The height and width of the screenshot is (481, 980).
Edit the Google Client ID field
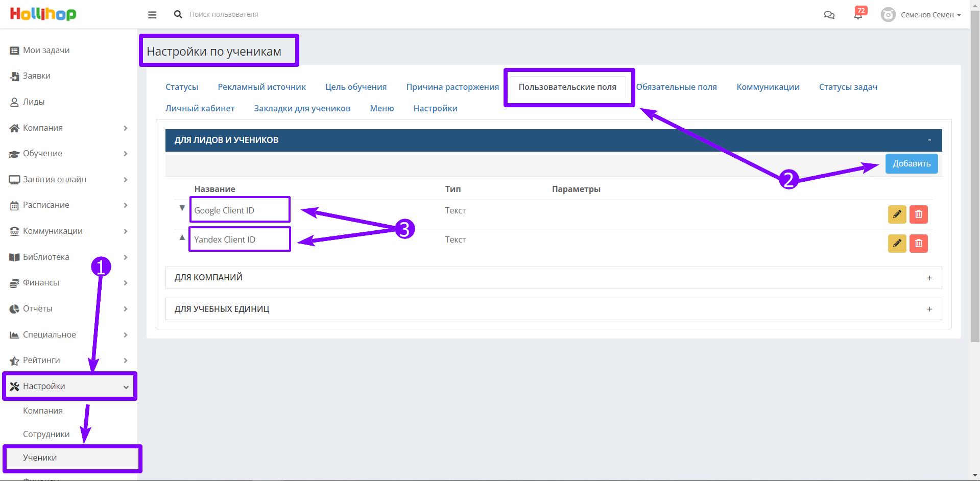point(897,214)
